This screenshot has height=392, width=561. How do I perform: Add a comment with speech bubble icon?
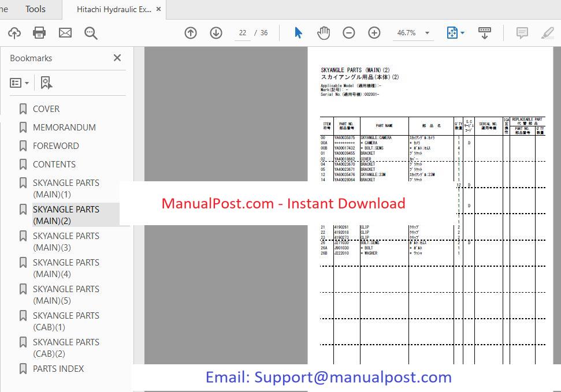coord(522,33)
